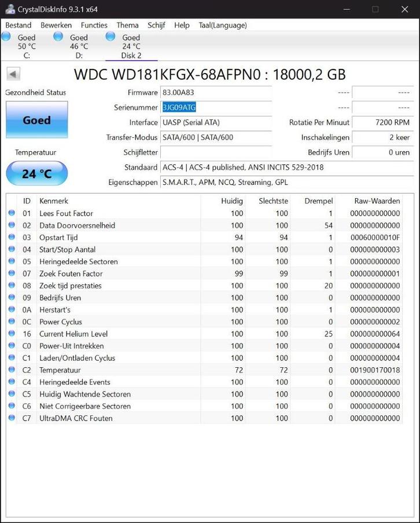Click raw value 001900170018
This screenshot has width=420, height=523.
tap(375, 370)
